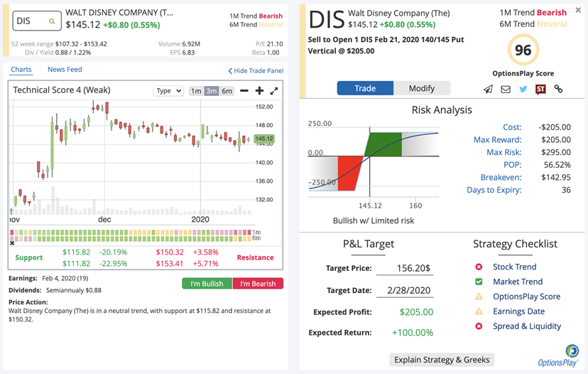
Task: Switch to the Charts tab
Action: tap(21, 70)
